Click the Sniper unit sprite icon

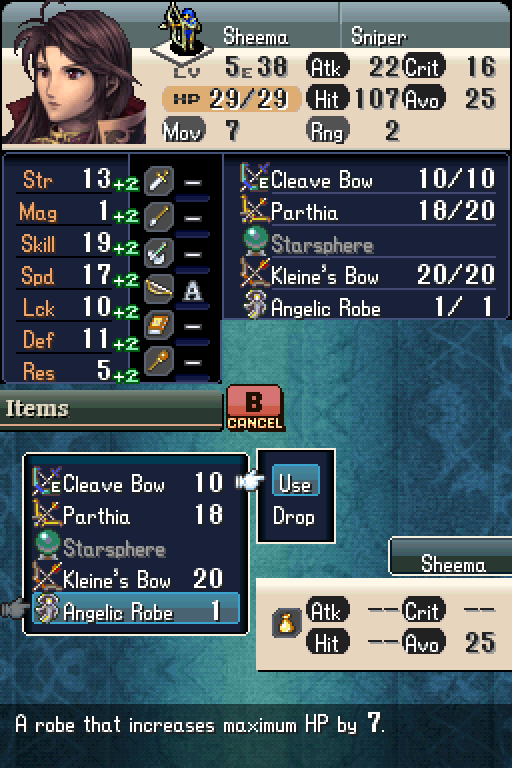click(182, 29)
